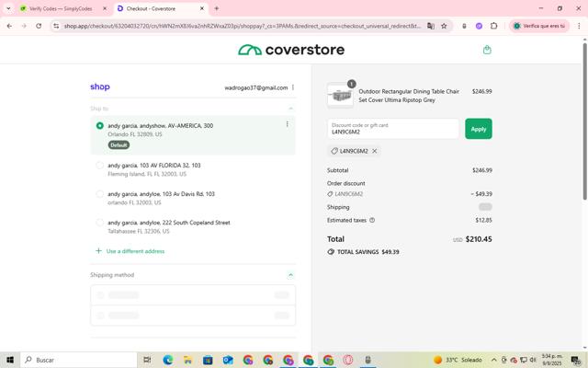Open account options next to wadrogao37@gmail.com
The width and height of the screenshot is (588, 368).
[293, 87]
